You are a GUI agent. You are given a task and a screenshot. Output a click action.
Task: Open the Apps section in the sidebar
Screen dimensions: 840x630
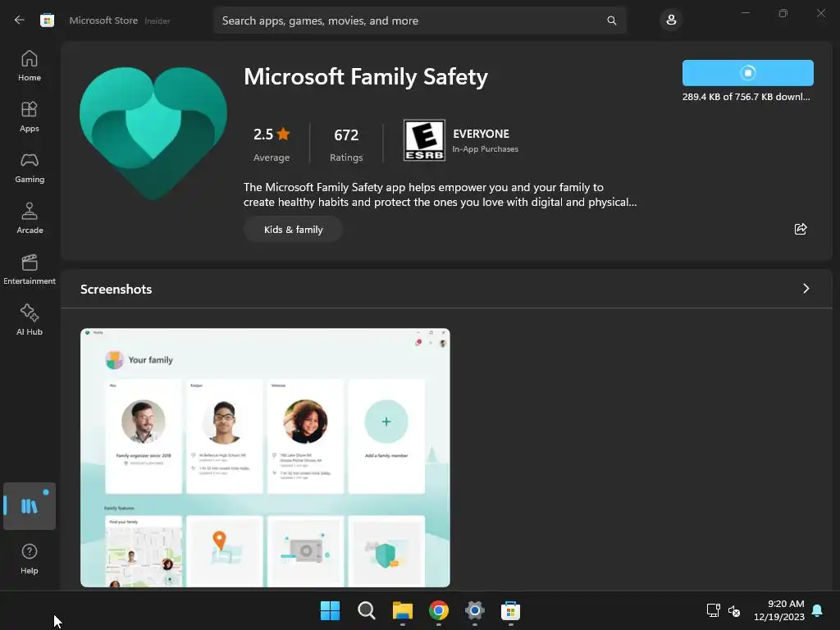click(30, 116)
